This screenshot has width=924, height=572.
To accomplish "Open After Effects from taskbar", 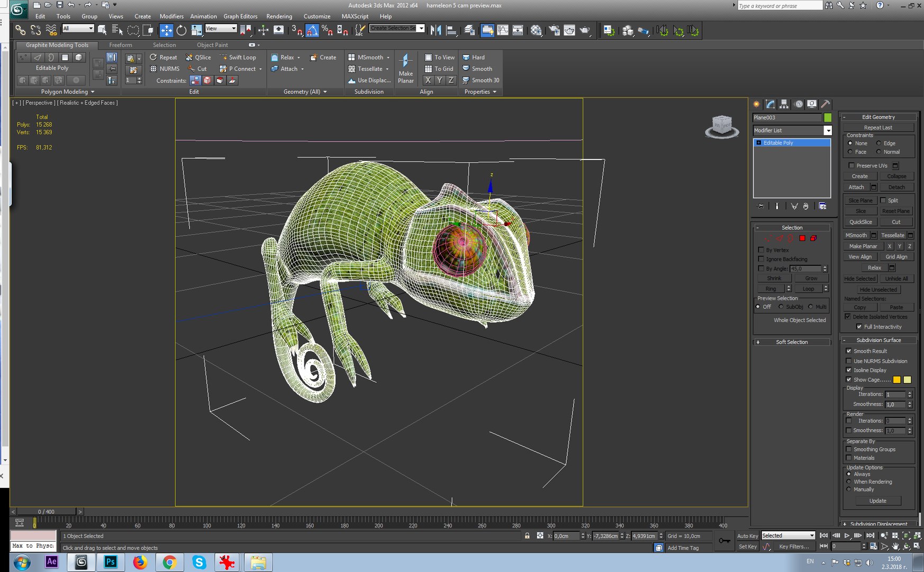I will click(x=51, y=562).
